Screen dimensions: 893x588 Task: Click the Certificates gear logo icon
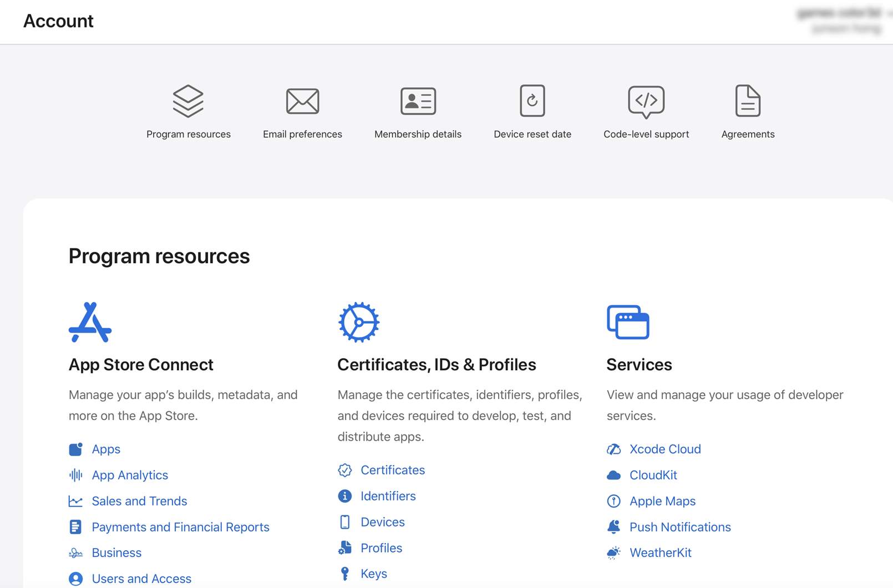359,322
